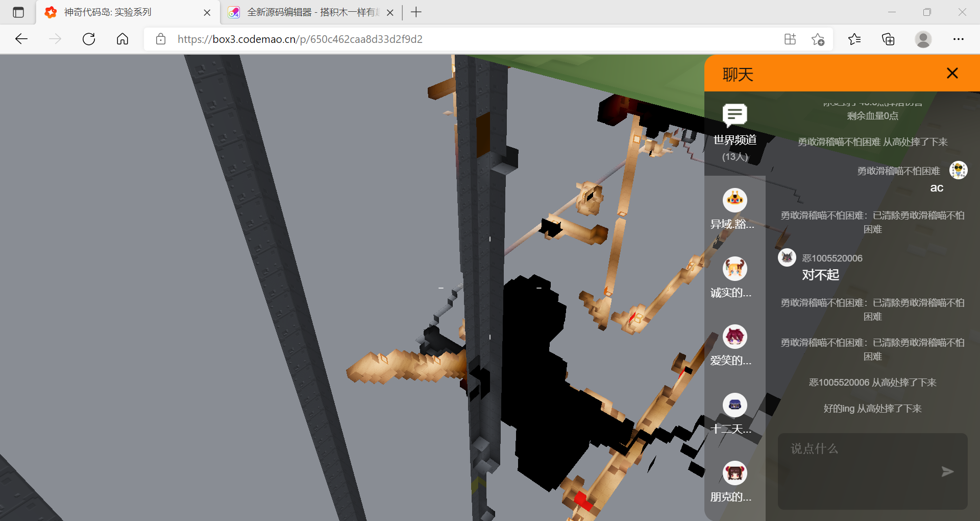Viewport: 980px width, 521px height.
Task: Select the 朋克的... user avatar
Action: [735, 473]
